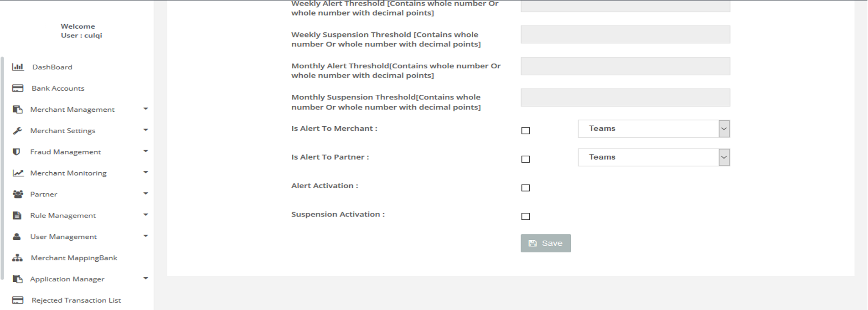
Task: Enable the Is Alert To Merchant checkbox
Action: point(526,131)
